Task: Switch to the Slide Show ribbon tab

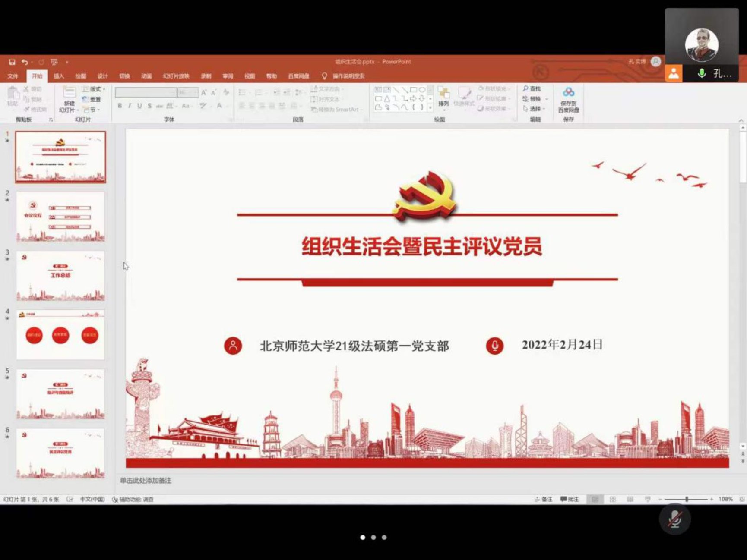Action: coord(176,76)
